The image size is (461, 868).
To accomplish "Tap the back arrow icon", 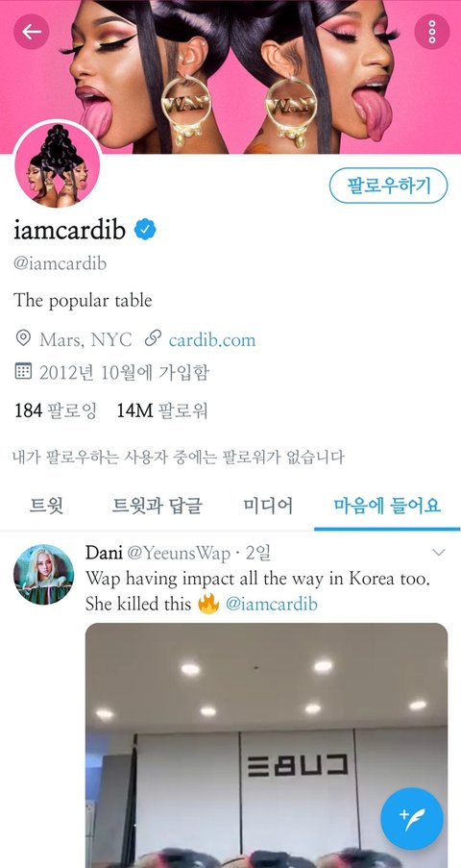I will pyautogui.click(x=31, y=32).
